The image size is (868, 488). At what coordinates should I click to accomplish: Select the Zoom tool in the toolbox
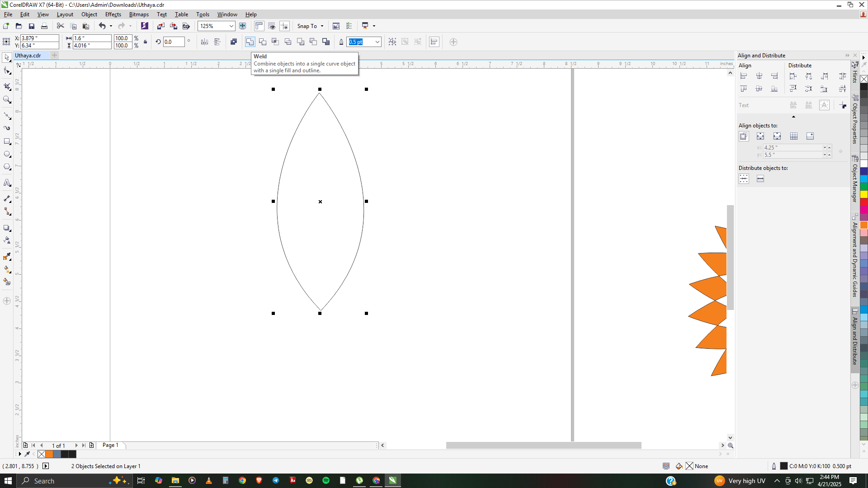pos(7,99)
